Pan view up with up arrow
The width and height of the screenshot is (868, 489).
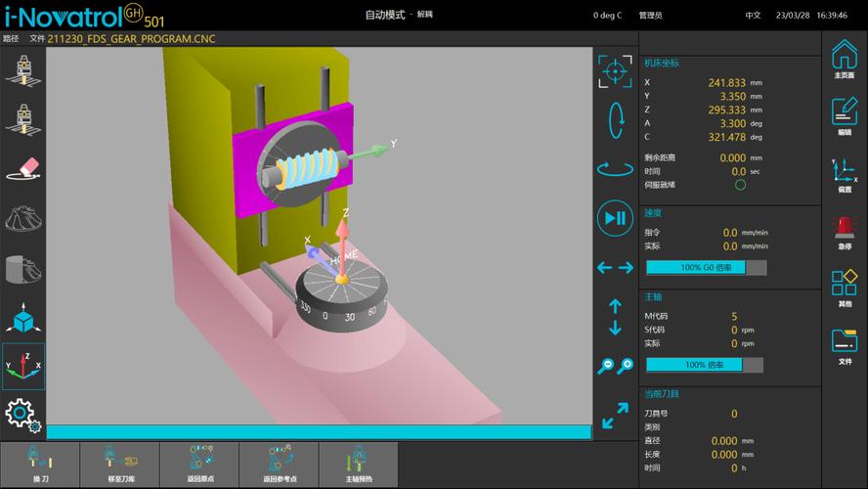[615, 306]
